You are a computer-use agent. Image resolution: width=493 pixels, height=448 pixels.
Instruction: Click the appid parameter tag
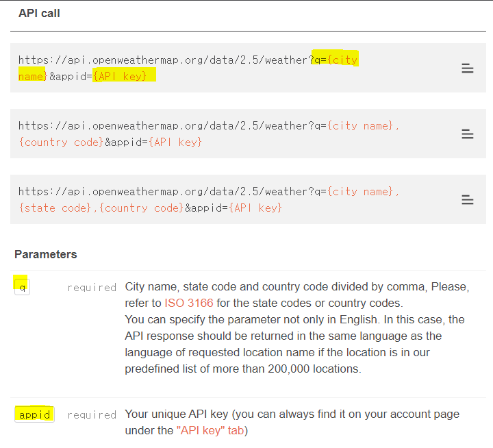point(35,414)
